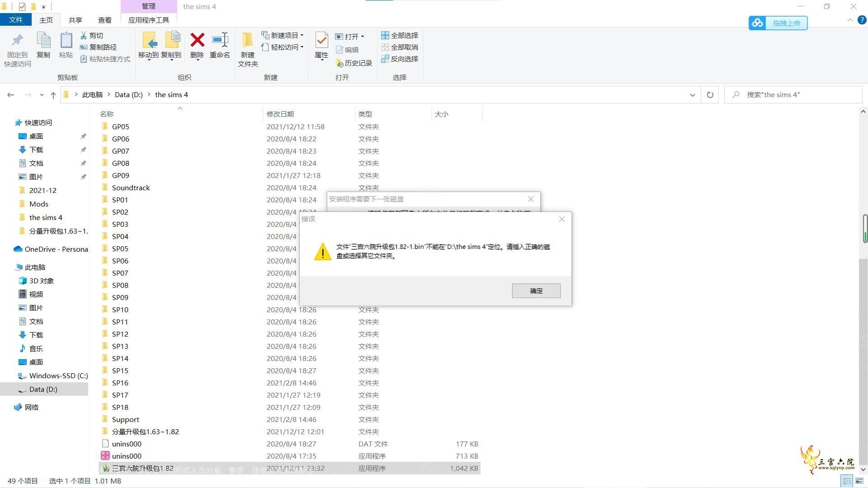Click the Manage contextual tab
Viewport: 868px width, 488px height.
pyautogui.click(x=149, y=6)
